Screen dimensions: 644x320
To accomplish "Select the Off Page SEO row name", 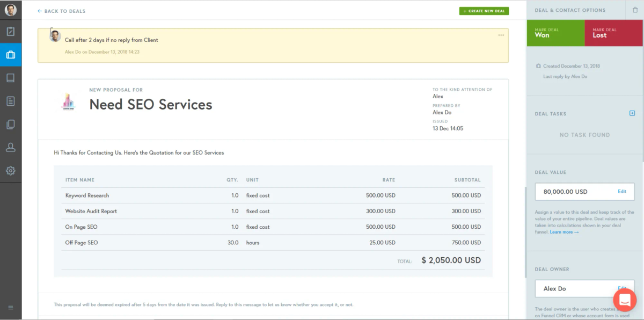I will pos(82,243).
